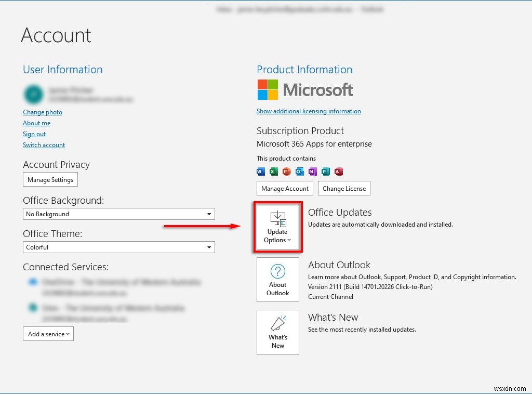532x394 pixels.
Task: Click the OneDrive connected service icon
Action: (33, 281)
